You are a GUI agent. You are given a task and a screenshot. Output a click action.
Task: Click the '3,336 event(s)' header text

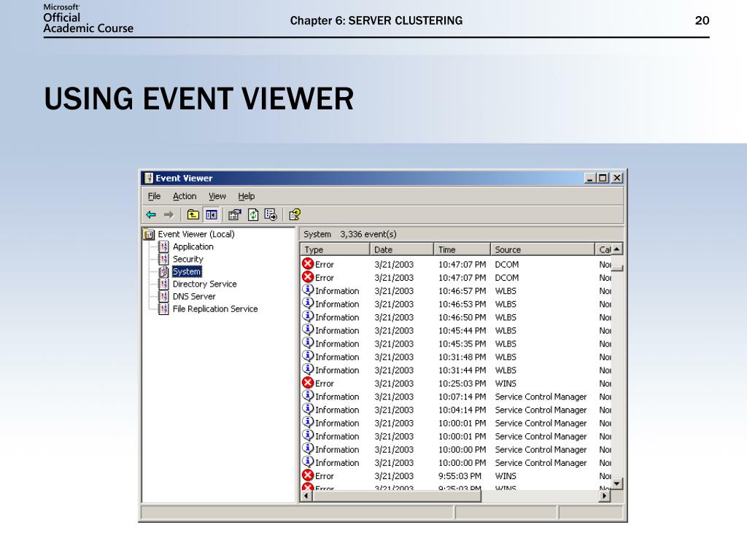coord(368,234)
